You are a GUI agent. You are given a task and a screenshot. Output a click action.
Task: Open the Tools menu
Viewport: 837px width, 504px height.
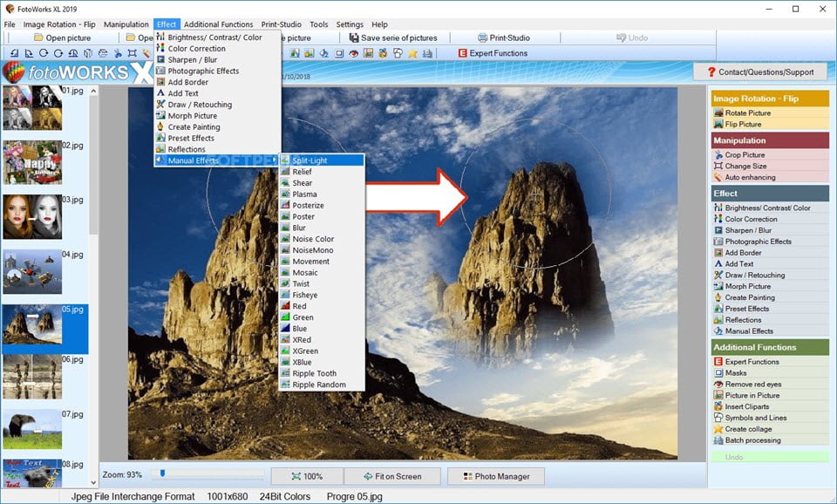319,24
